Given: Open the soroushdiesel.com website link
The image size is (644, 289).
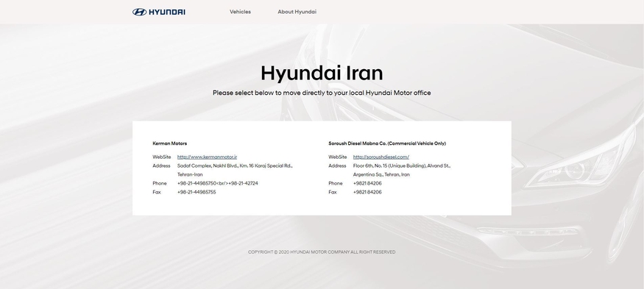Looking at the screenshot, I should click(x=381, y=157).
